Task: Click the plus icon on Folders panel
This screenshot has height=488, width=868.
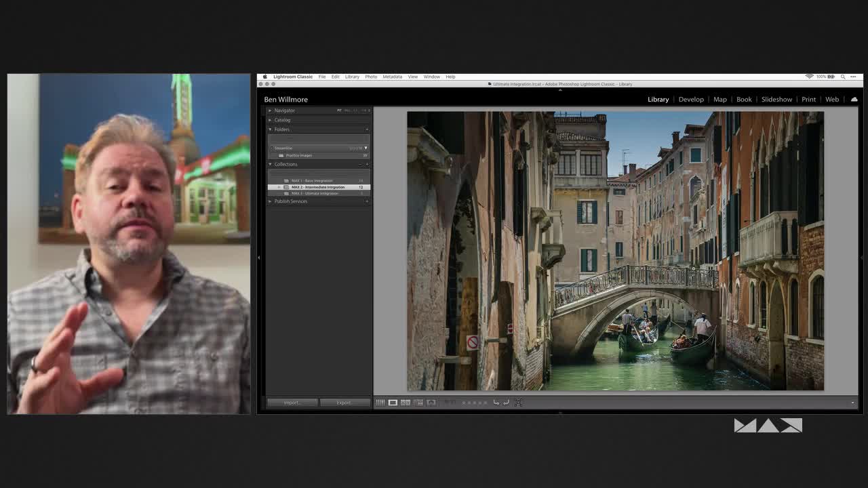Action: [367, 129]
